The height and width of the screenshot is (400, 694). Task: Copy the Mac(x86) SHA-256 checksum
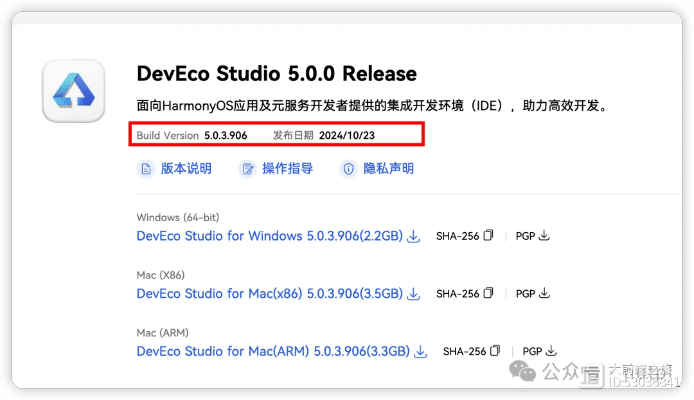pos(489,294)
